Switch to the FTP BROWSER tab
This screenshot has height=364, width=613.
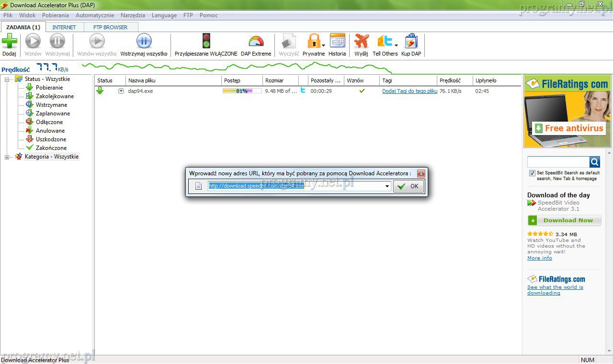[110, 27]
